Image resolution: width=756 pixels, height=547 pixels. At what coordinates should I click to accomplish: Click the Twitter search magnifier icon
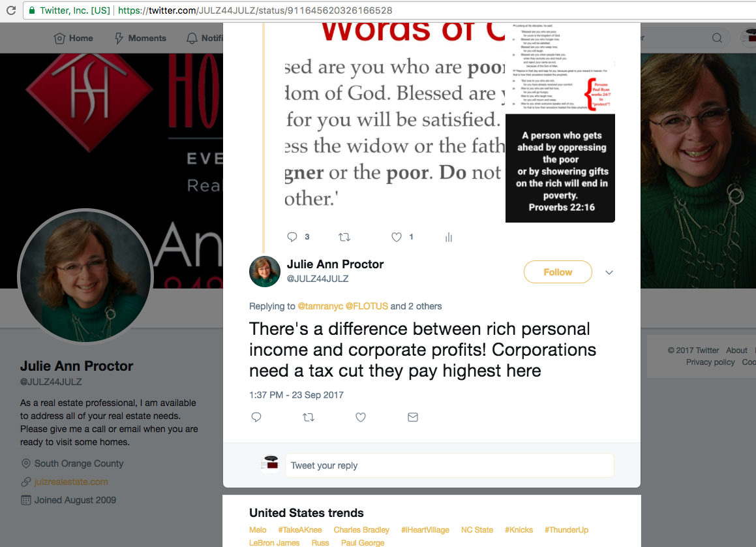[x=717, y=38]
